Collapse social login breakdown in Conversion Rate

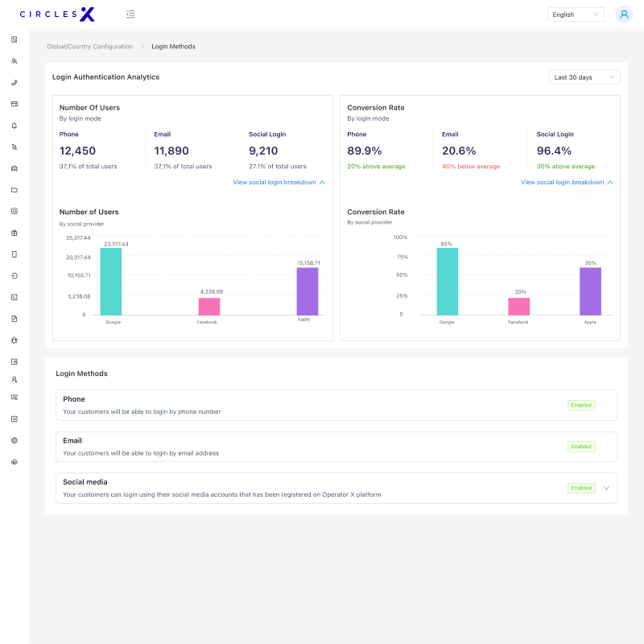pyautogui.click(x=567, y=182)
